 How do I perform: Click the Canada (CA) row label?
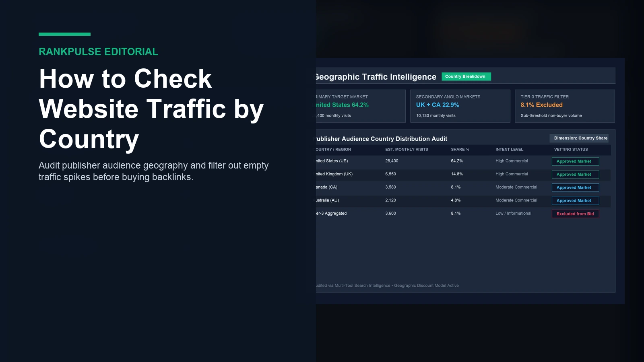(326, 187)
